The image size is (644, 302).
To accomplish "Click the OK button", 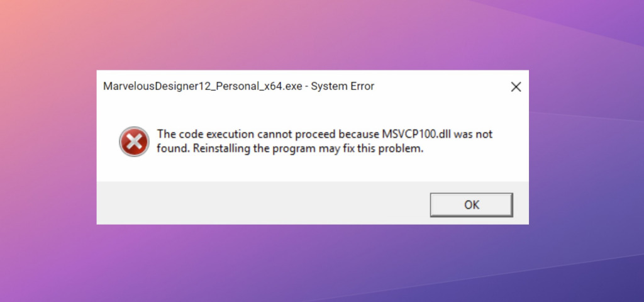I will tap(471, 204).
